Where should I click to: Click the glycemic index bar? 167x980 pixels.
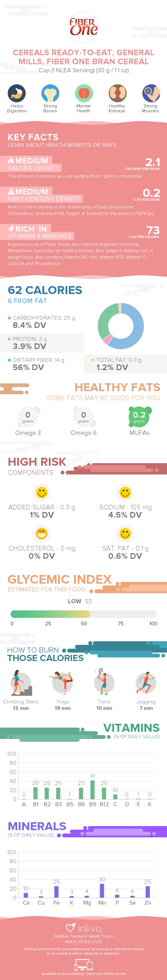(x=83, y=614)
